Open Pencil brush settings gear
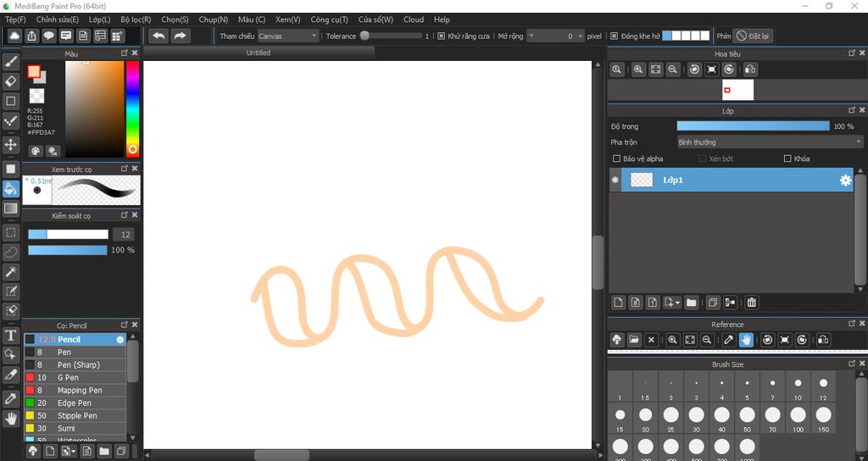 (x=120, y=339)
